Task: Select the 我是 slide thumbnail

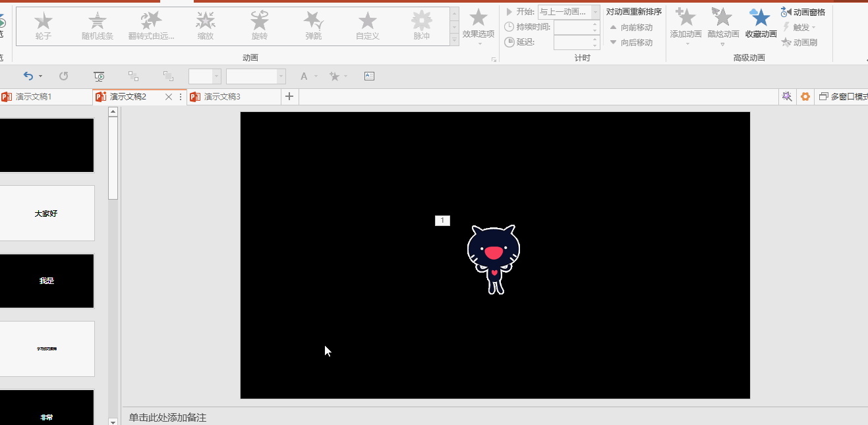Action: click(x=47, y=281)
